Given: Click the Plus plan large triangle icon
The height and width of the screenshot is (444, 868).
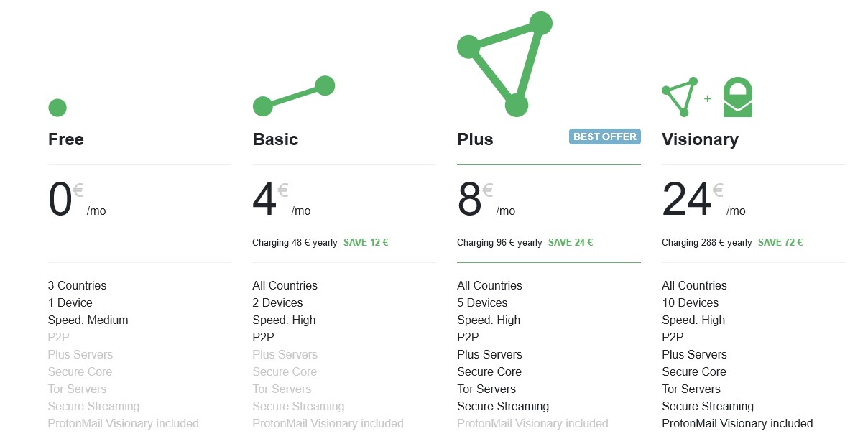Looking at the screenshot, I should tap(505, 64).
